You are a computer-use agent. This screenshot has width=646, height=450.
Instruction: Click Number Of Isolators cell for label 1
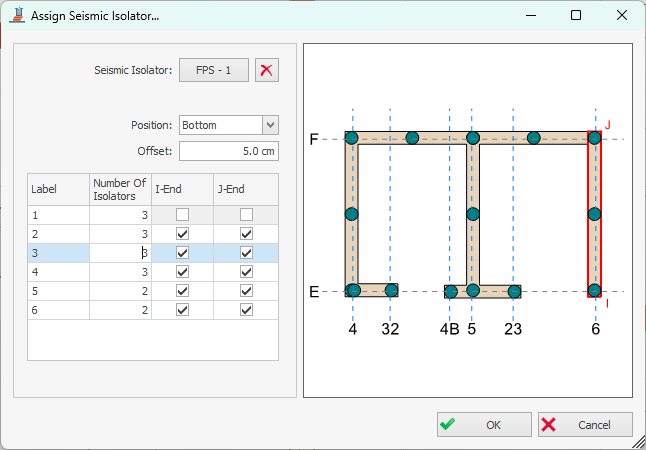[120, 215]
